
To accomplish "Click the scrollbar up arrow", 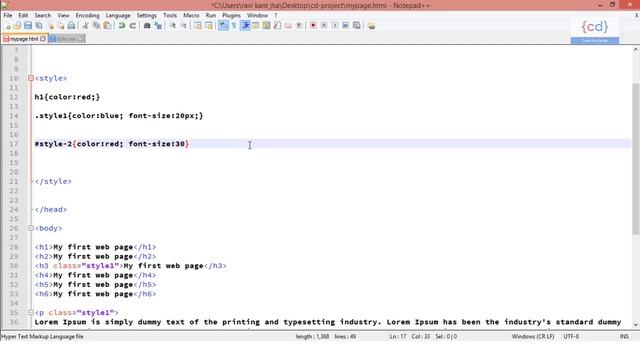I will click(636, 50).
